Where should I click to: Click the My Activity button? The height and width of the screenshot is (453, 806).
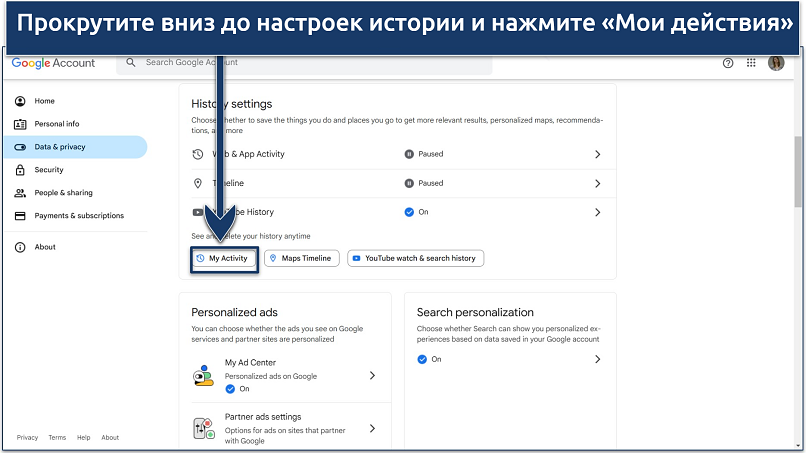point(224,258)
